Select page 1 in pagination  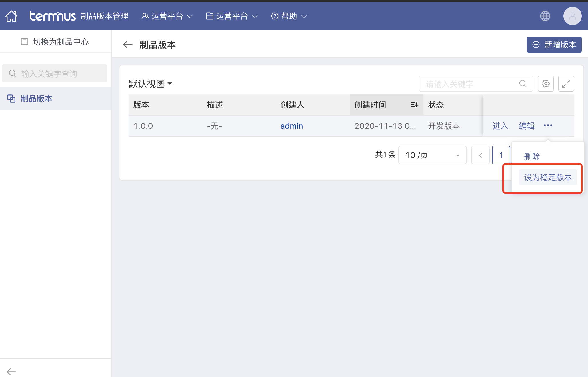click(501, 155)
